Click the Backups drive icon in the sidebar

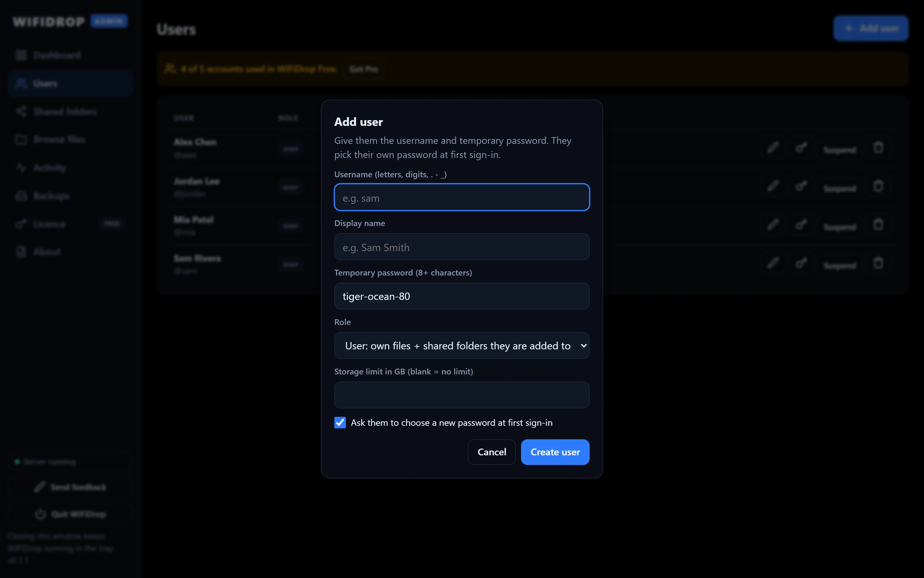21,196
